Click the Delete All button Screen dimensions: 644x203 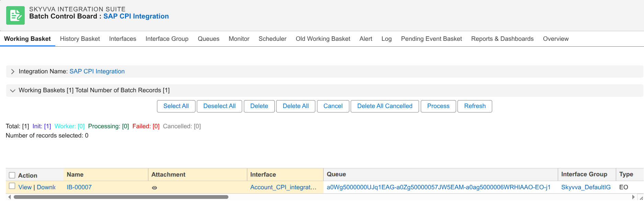(x=296, y=106)
